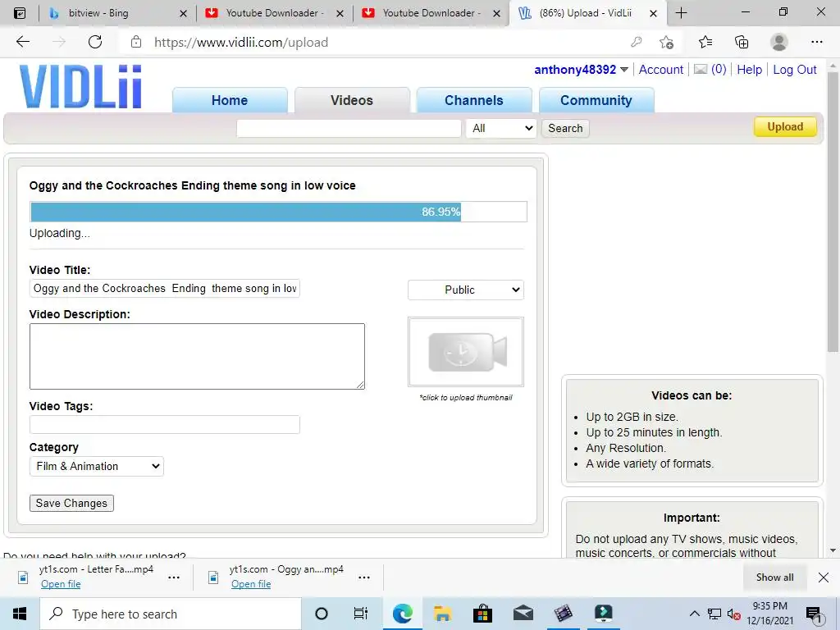Show hidden system tray icons
840x630 pixels.
click(694, 614)
